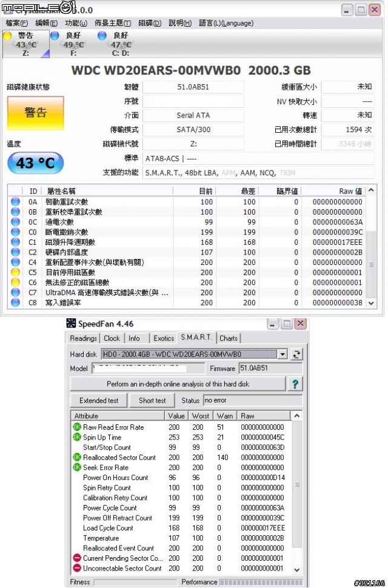Click red warning icon for Uncorrectable Sector Count
Viewport: 388px width, 588px height.
[x=77, y=569]
